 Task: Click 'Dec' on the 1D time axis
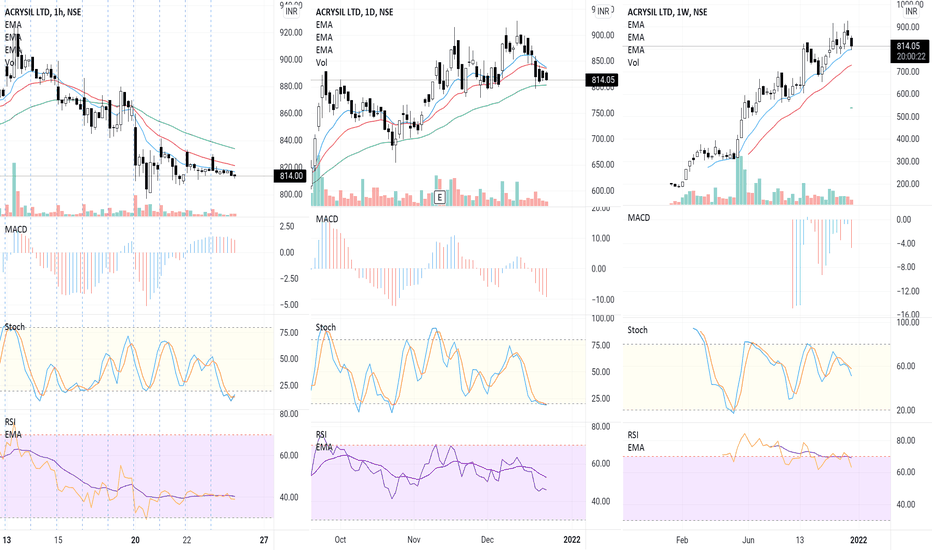487,540
